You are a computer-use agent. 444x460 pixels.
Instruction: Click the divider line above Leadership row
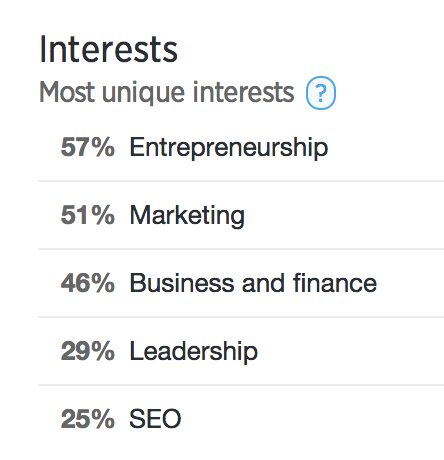(241, 317)
